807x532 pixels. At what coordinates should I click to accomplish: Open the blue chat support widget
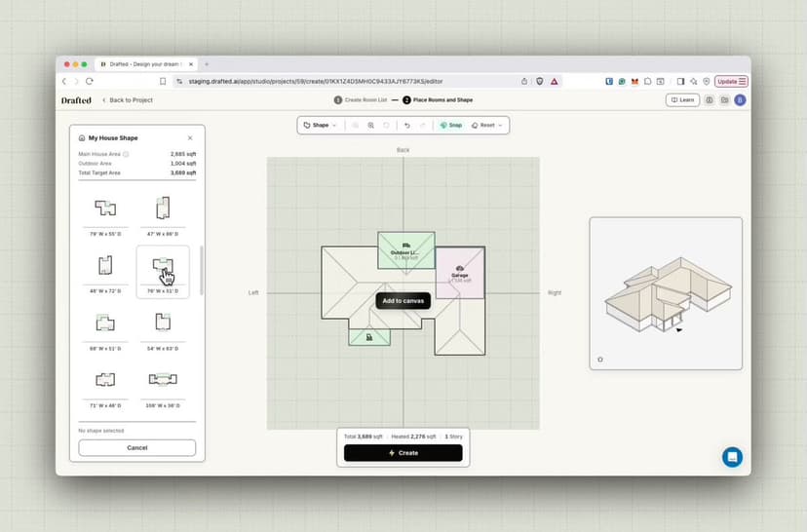pos(732,457)
